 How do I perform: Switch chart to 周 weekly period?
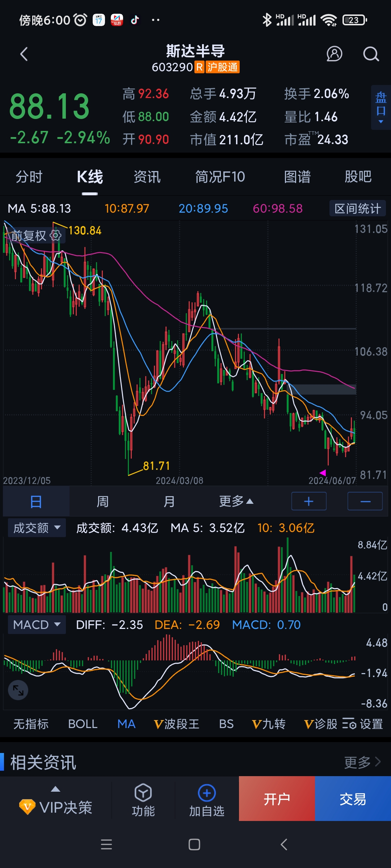[x=102, y=502]
